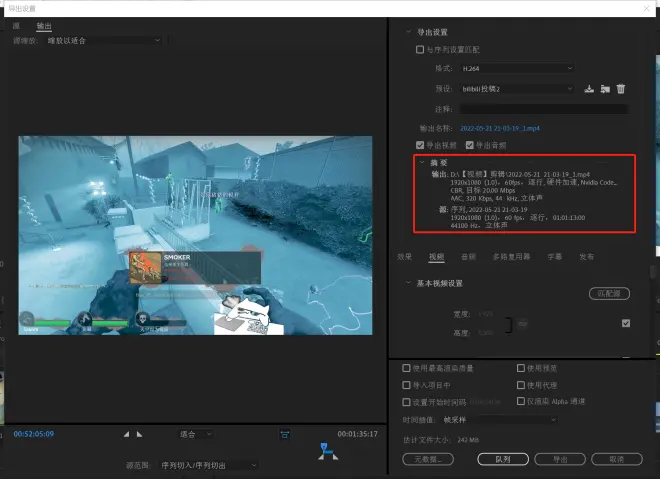Collapse the 基本视频设置 section

(x=408, y=283)
